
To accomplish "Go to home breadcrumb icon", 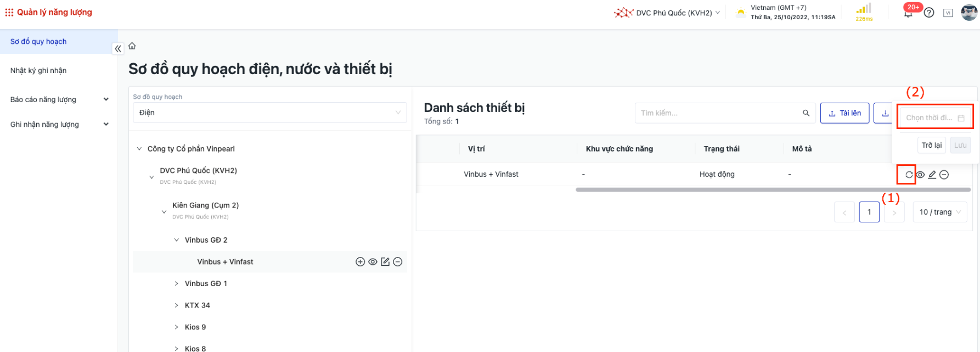I will [132, 46].
